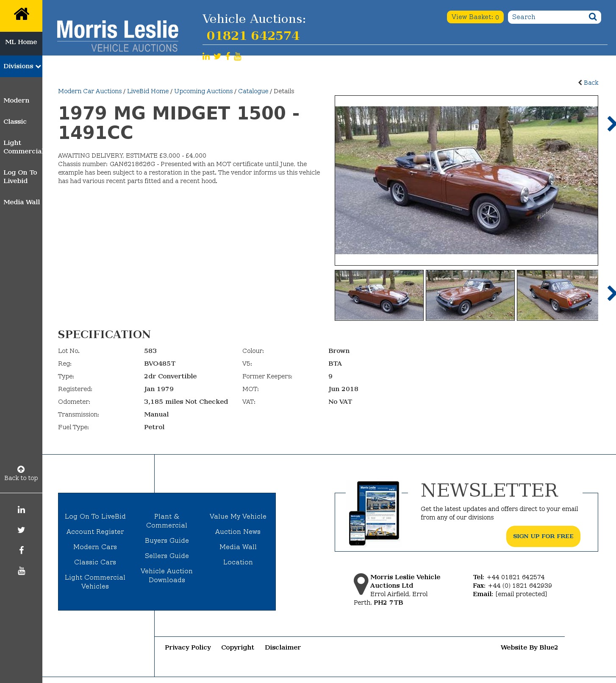Expand the Divisions dropdown
The height and width of the screenshot is (683, 616).
tap(21, 66)
